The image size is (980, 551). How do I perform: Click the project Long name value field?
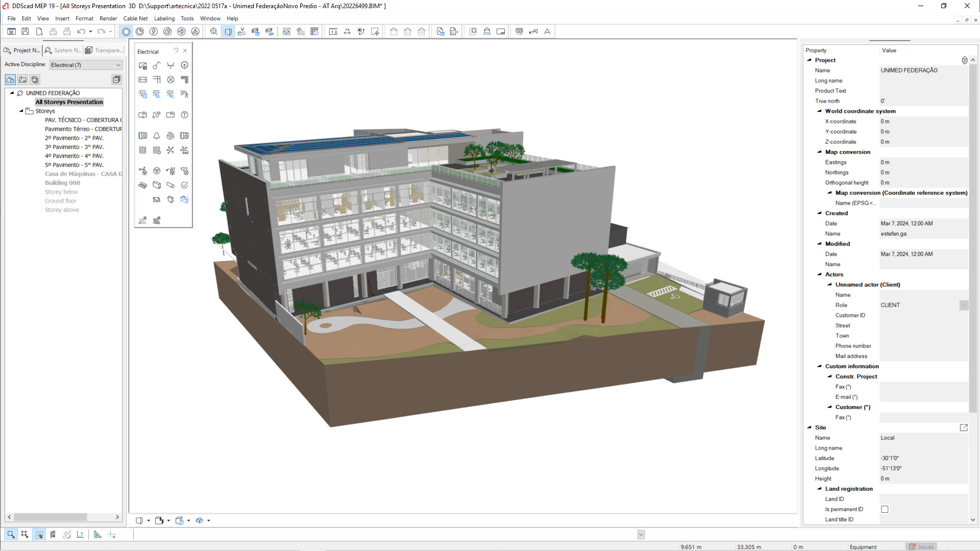click(923, 81)
